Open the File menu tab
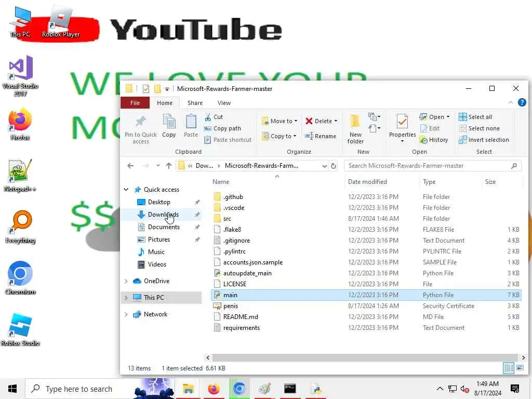Screen dimensions: 532x399 (135, 103)
